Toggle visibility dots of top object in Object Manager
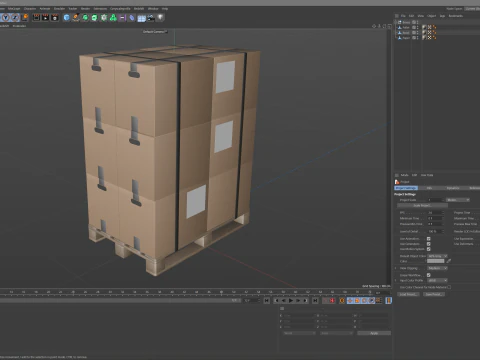This screenshot has width=480, height=360. pos(417,22)
